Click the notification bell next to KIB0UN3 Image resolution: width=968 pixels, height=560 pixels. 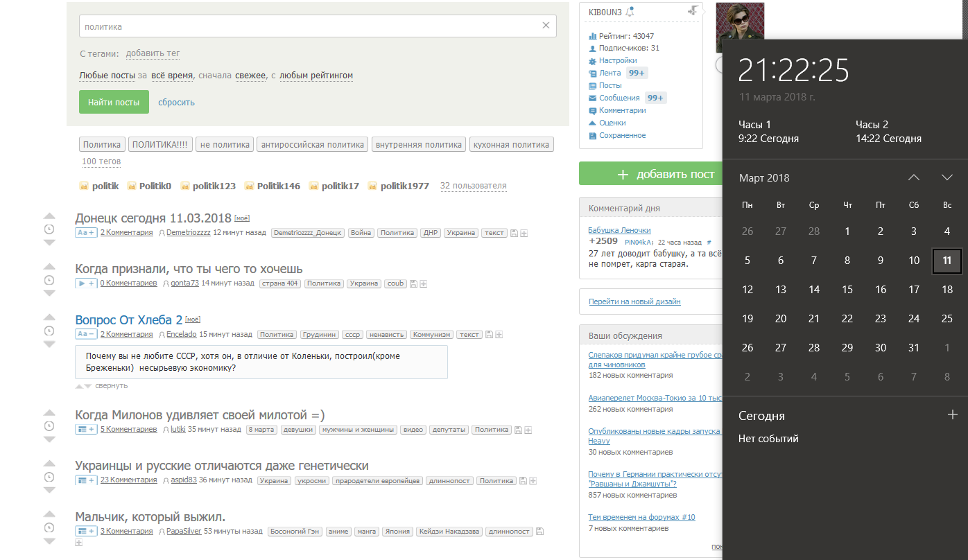[630, 12]
